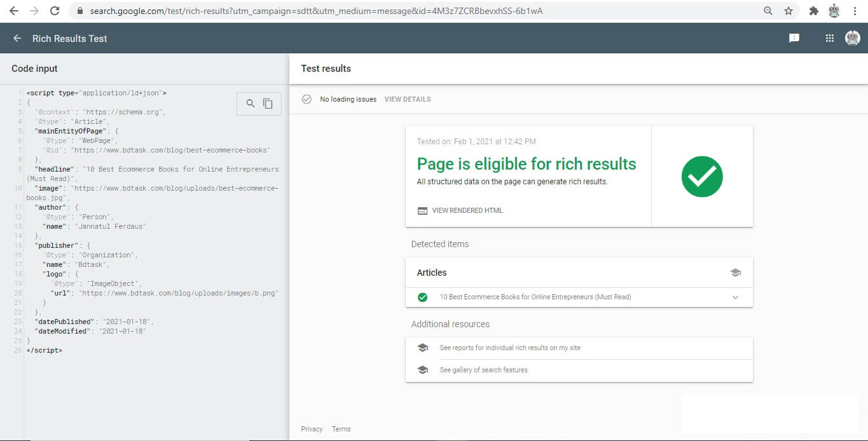Click the green checkmark success badge
Viewport: 868px width, 441px height.
702,176
